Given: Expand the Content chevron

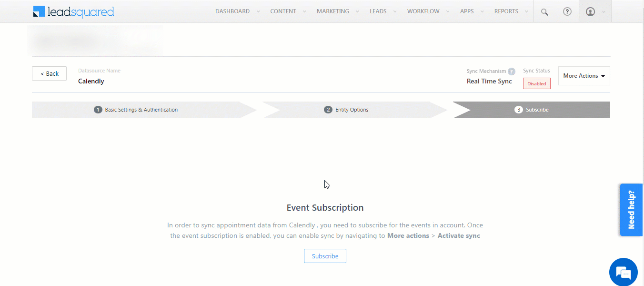Looking at the screenshot, I should pyautogui.click(x=305, y=11).
